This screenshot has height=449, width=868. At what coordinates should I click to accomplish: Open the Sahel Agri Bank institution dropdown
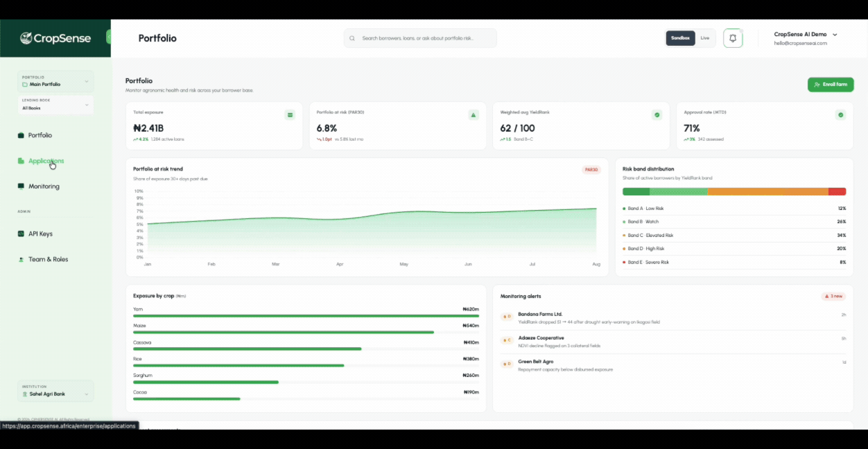coord(55,391)
